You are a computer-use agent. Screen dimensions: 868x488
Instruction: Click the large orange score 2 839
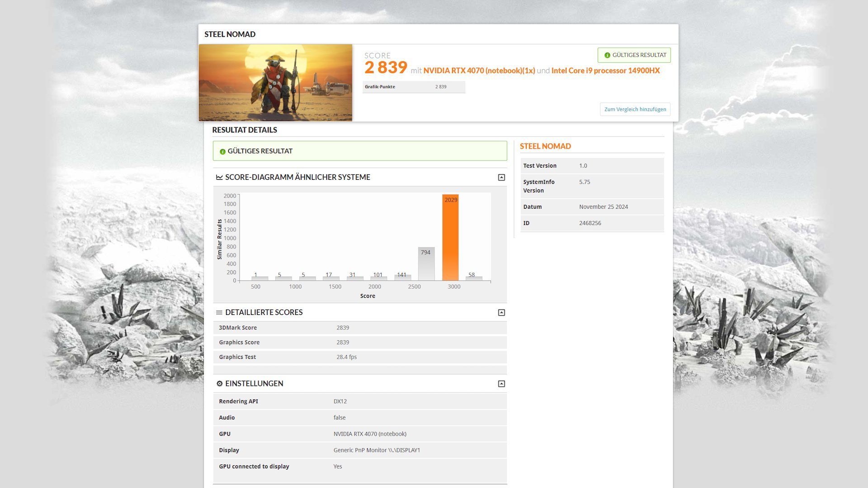click(x=386, y=68)
